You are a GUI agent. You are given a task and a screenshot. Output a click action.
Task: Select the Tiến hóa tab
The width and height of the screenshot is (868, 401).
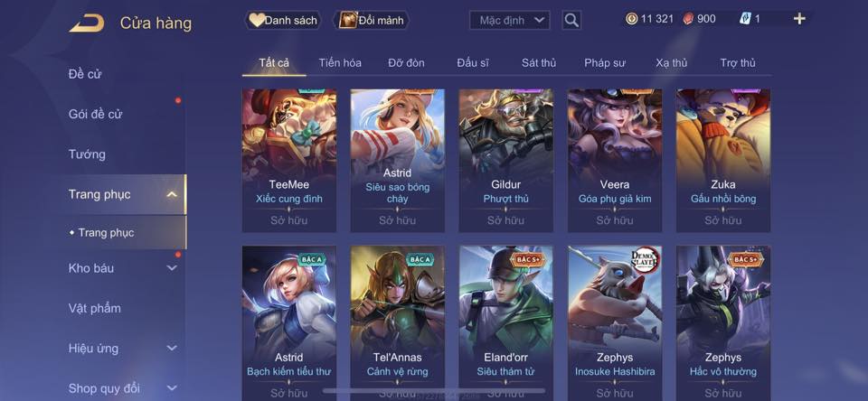(340, 63)
